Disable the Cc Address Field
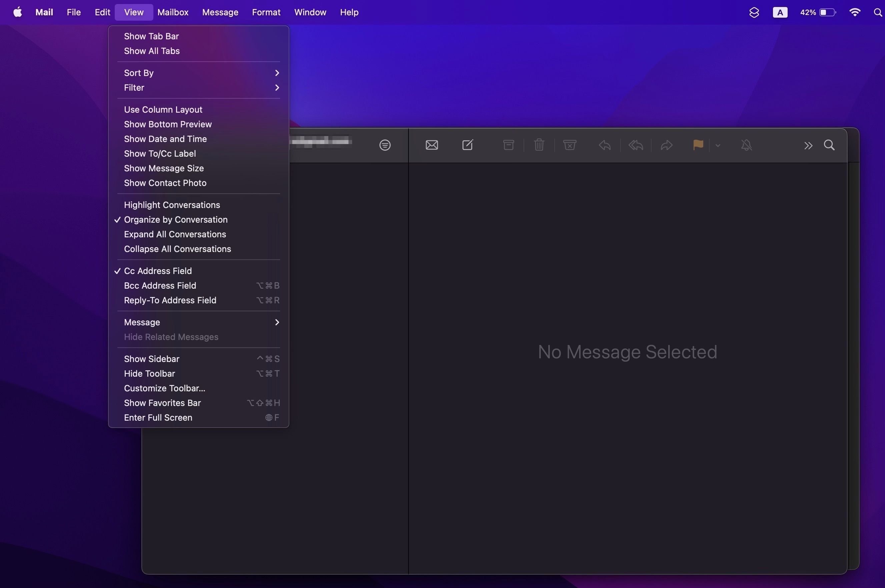The width and height of the screenshot is (885, 588). [158, 270]
